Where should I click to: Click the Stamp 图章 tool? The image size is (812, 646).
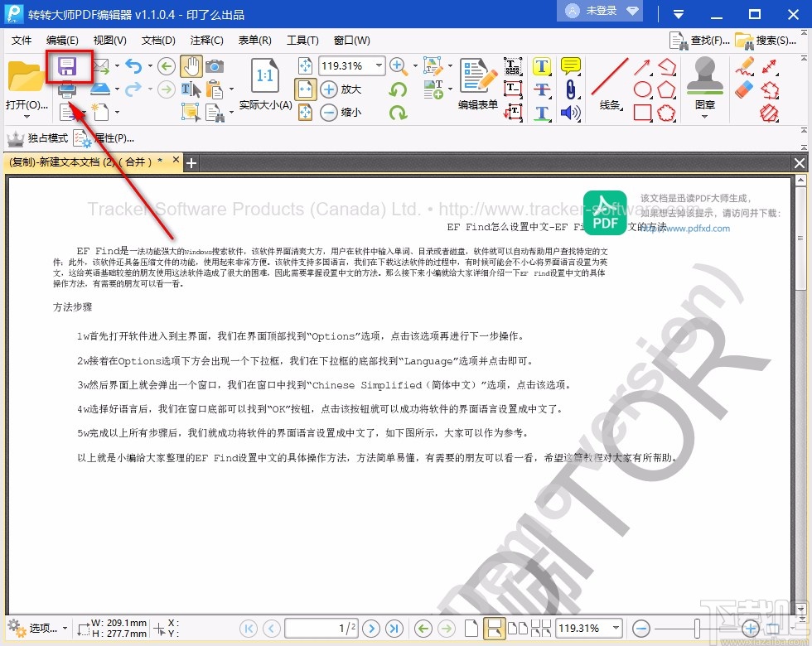click(x=705, y=83)
